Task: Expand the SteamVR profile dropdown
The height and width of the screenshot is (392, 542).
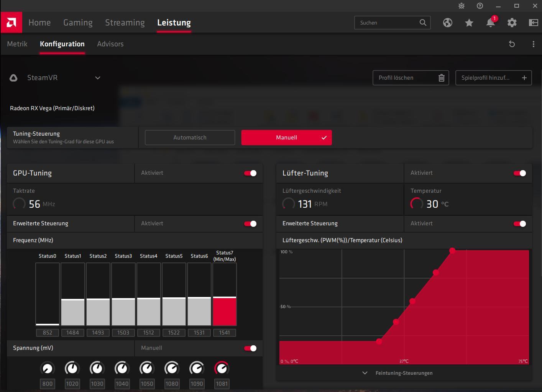Action: click(98, 78)
